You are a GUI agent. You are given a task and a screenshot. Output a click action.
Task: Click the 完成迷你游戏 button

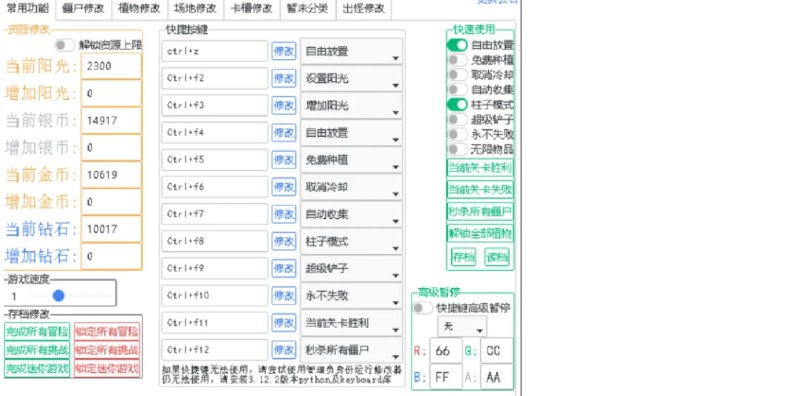point(37,368)
